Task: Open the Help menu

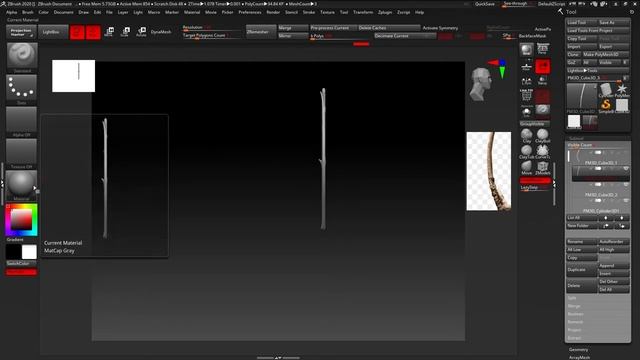Action: [419, 12]
